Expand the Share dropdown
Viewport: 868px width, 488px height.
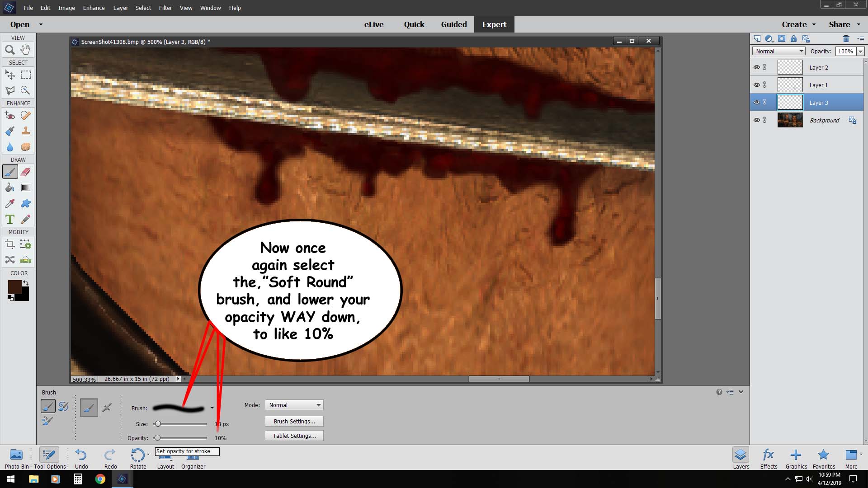click(x=859, y=24)
